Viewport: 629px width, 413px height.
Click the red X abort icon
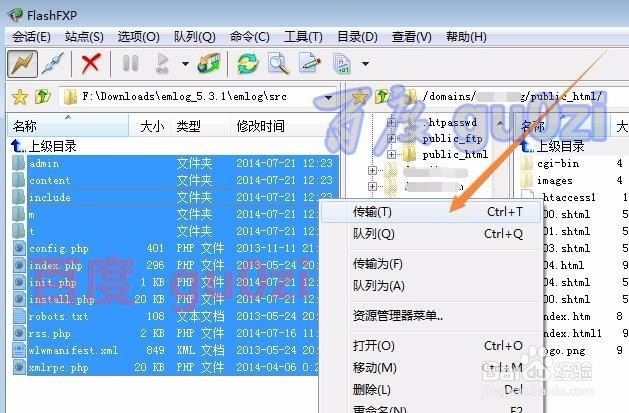(91, 63)
